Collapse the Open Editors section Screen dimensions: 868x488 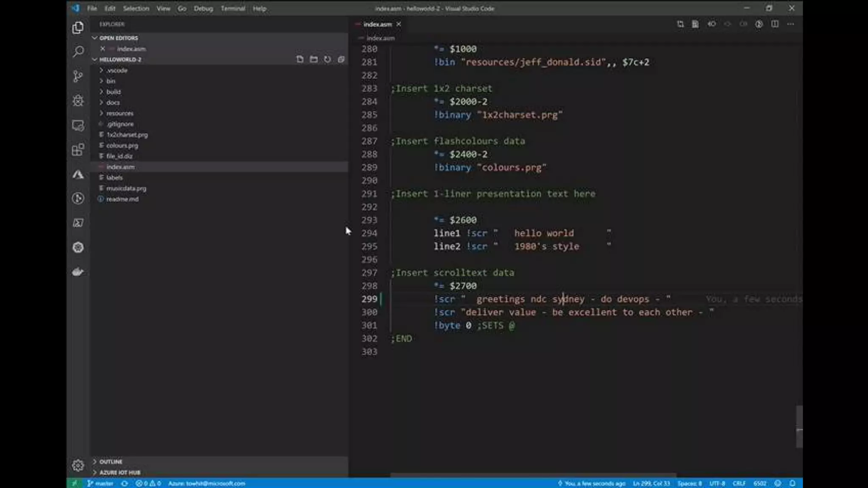tap(118, 38)
